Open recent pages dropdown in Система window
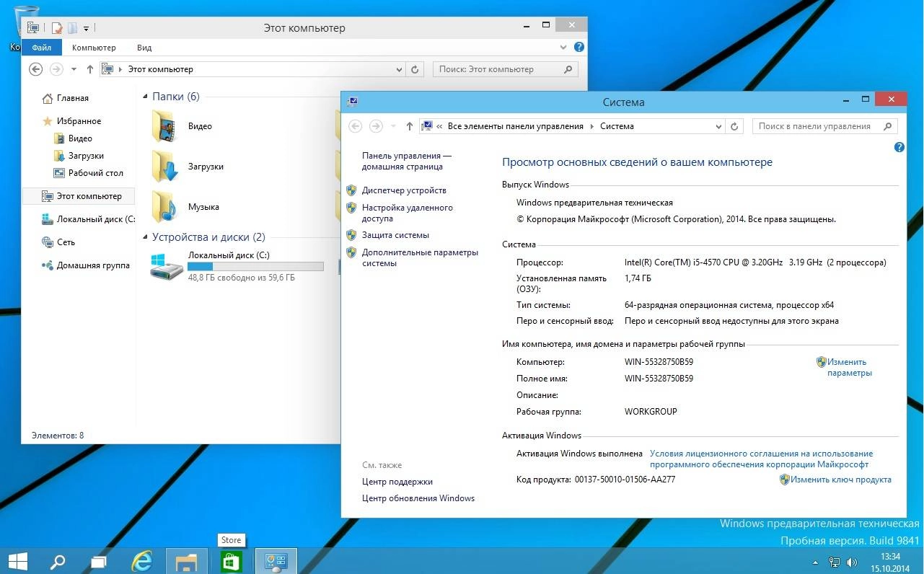Screen dimensions: 924x574 (x=393, y=126)
